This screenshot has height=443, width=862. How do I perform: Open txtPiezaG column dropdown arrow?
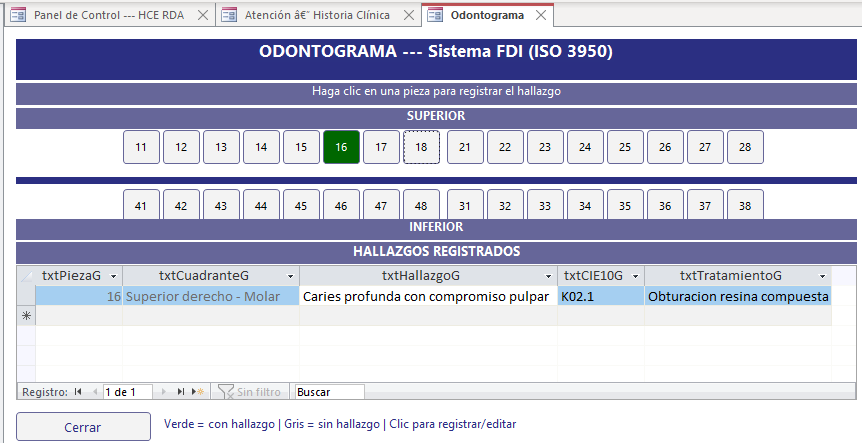pyautogui.click(x=113, y=276)
